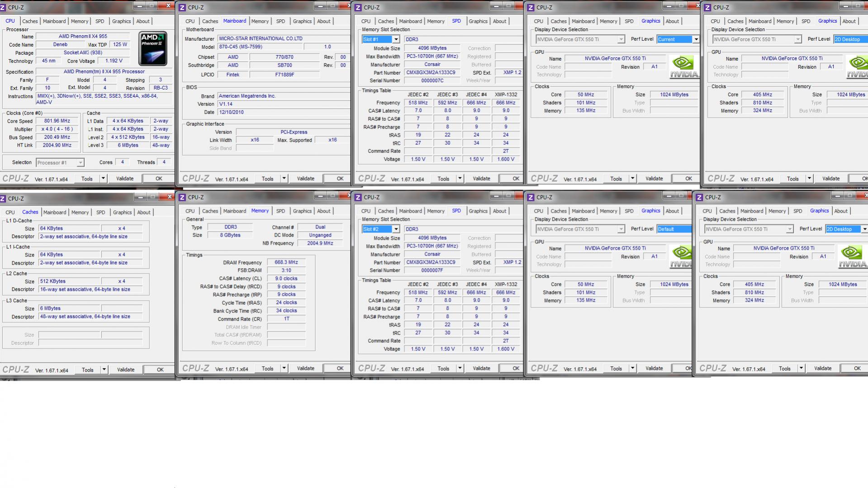Click the Southbridge model 'SB700'
The image size is (868, 488).
(285, 65)
